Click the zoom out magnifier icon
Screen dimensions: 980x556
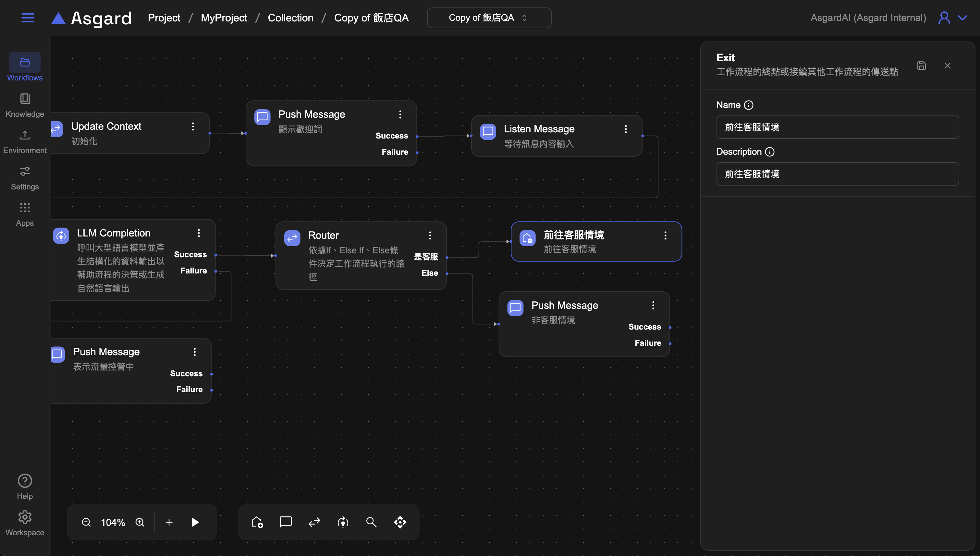[86, 522]
